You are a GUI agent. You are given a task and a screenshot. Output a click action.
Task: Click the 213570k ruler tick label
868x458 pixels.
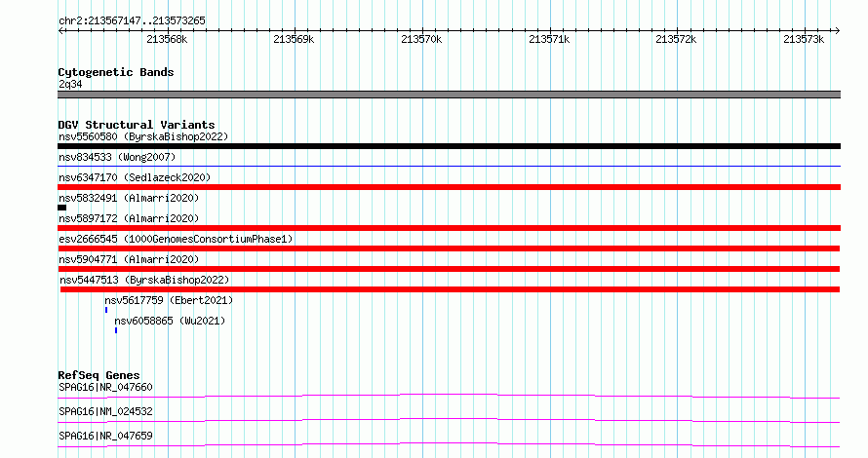[x=421, y=39]
